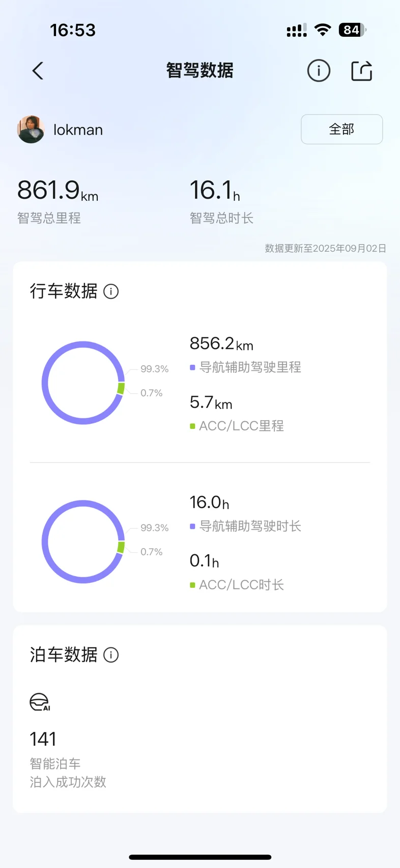Tap 导航辅助驾驶时长 legend label
Screen dimensions: 400x868
250,526
